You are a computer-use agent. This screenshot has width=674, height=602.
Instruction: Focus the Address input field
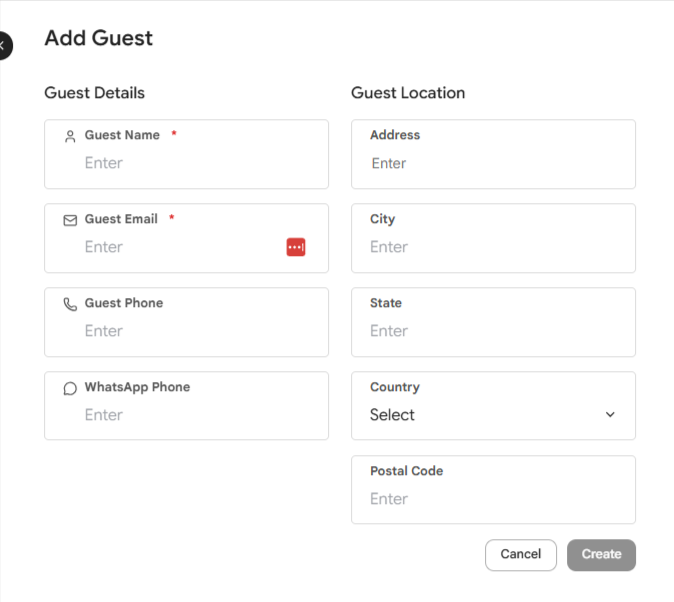click(493, 154)
